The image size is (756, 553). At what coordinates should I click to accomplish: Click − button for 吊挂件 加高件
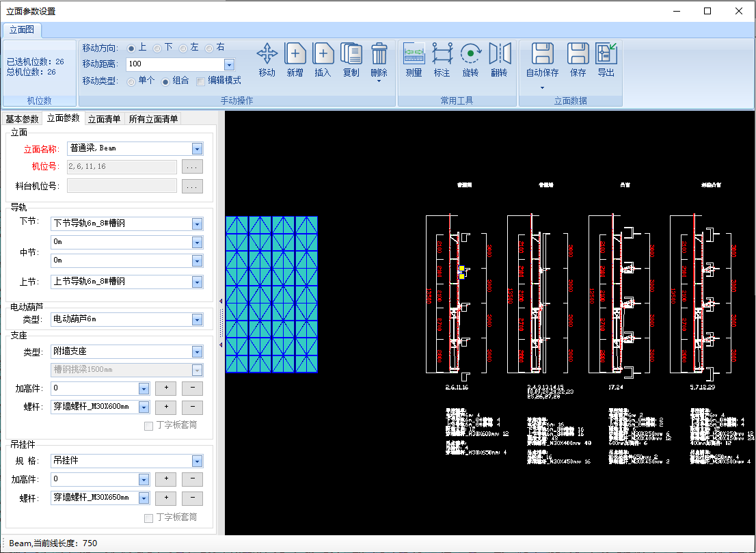(192, 479)
